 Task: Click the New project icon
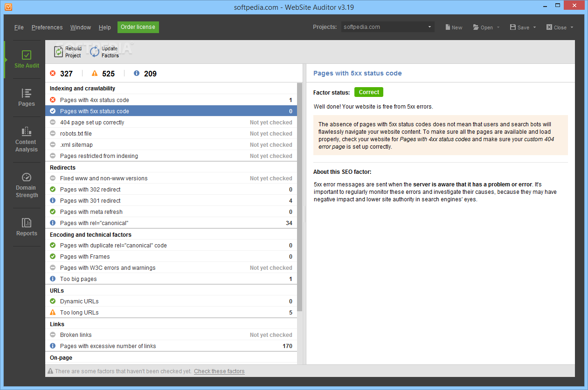[x=448, y=27]
